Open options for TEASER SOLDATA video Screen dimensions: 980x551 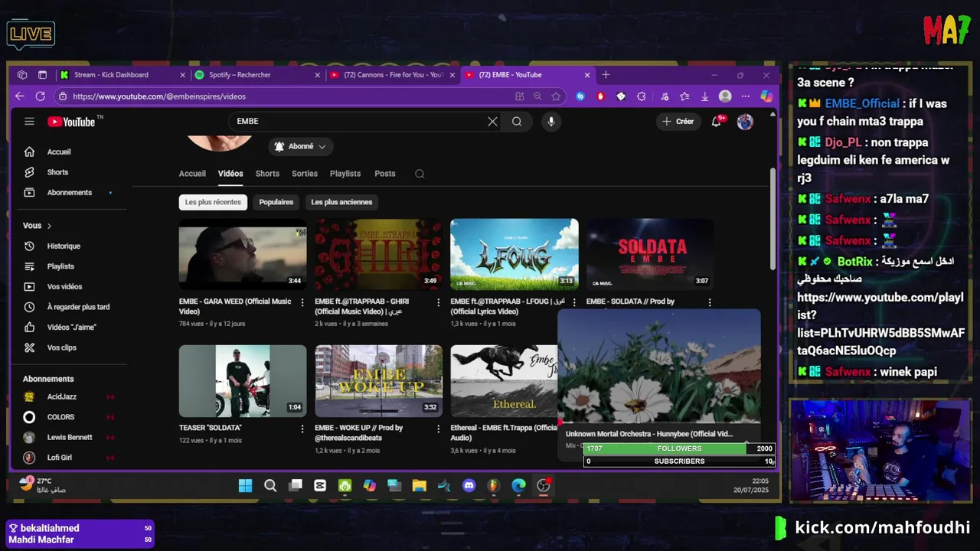[302, 429]
